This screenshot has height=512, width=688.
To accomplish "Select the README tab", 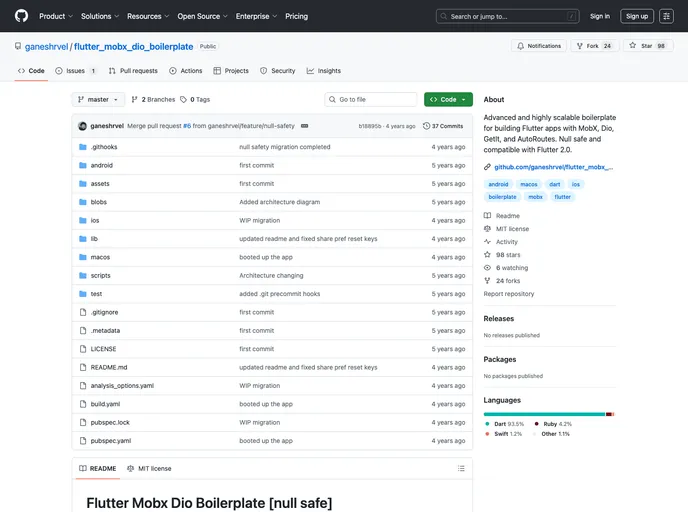I will [98, 469].
